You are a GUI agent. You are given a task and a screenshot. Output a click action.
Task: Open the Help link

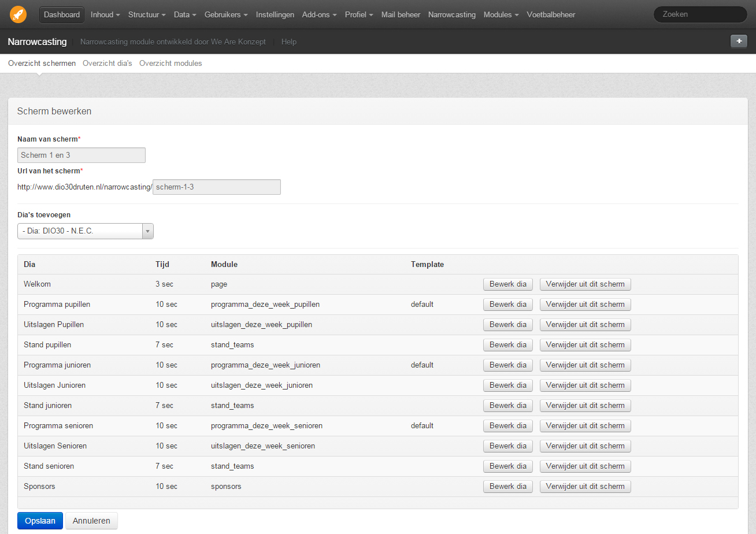point(289,42)
